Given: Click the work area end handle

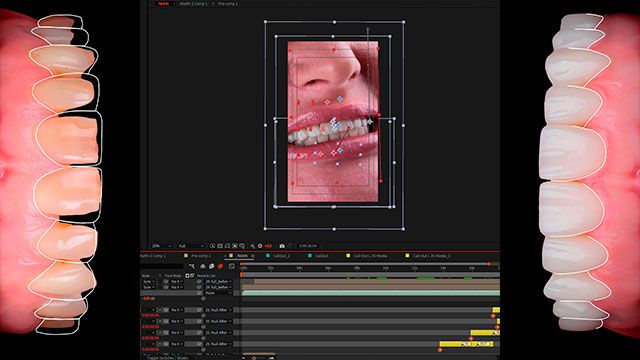Looking at the screenshot, I should 489,264.
